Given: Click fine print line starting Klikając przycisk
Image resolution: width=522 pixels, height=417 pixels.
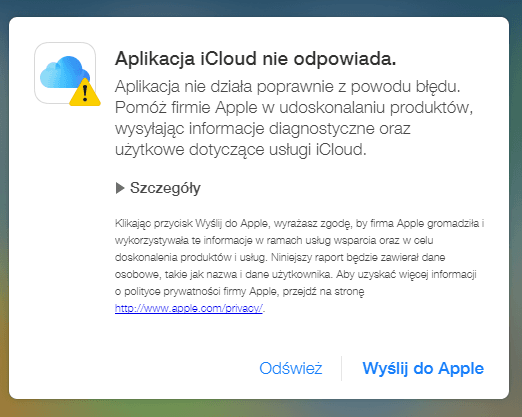Looking at the screenshot, I should pos(299,223).
